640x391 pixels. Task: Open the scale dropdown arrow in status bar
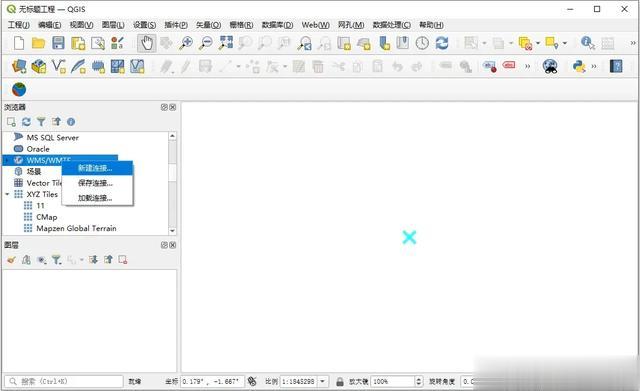tap(322, 382)
